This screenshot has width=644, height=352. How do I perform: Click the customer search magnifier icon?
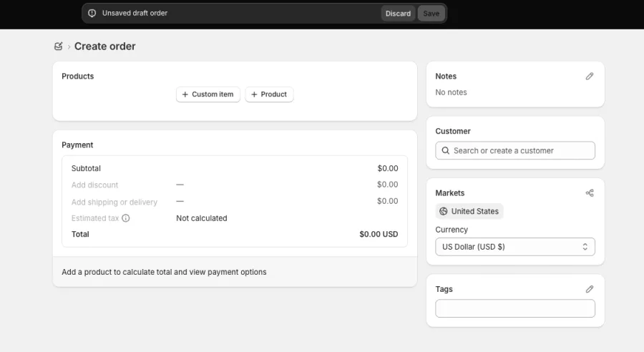445,151
